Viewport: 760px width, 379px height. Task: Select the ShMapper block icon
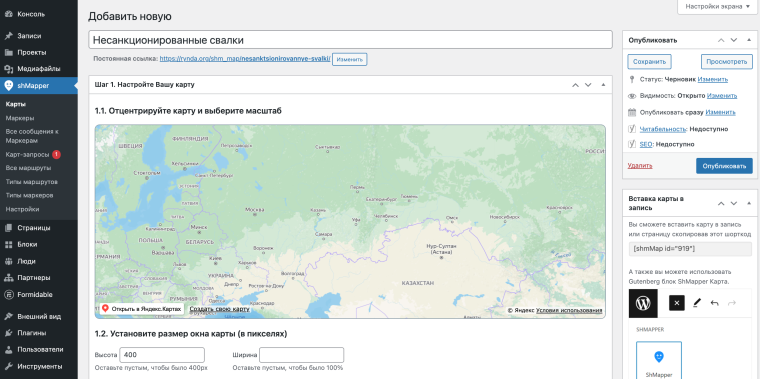(x=658, y=357)
